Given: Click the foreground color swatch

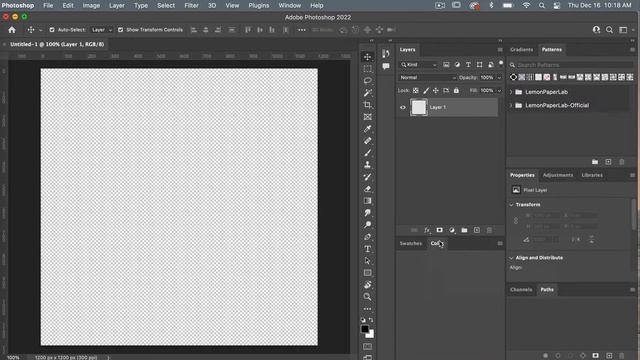Looking at the screenshot, I should pos(364,329).
